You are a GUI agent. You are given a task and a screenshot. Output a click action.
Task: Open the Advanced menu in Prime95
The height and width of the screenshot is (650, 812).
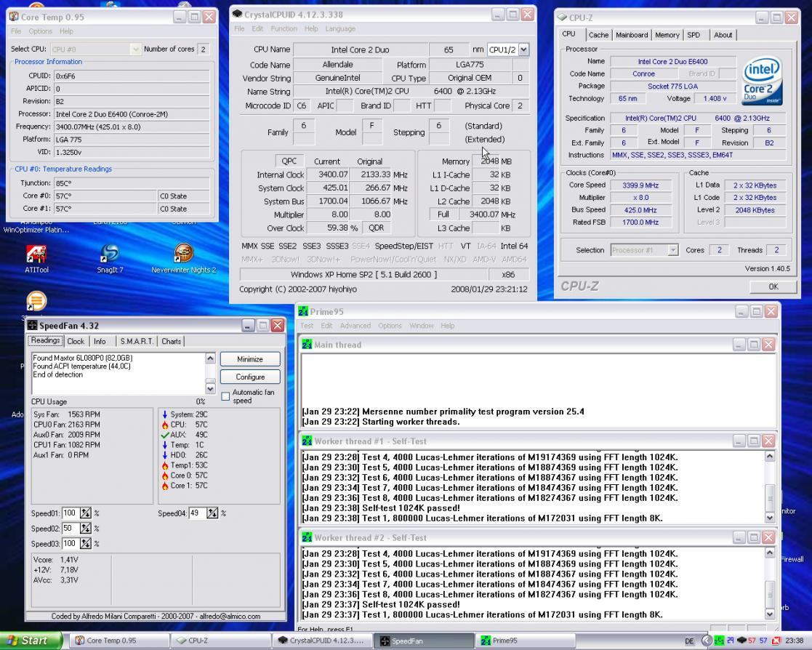355,326
